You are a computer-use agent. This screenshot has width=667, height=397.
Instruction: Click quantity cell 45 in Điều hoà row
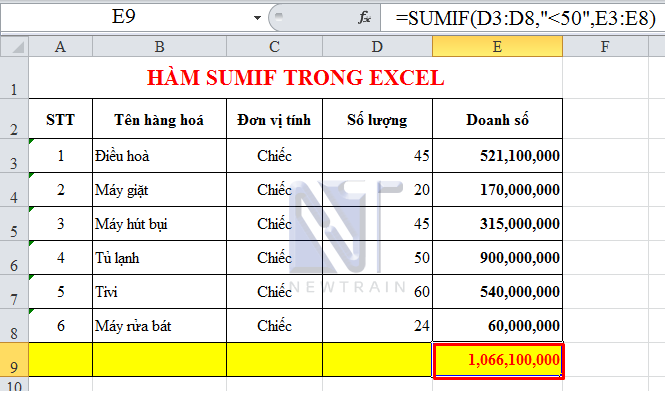tap(377, 156)
